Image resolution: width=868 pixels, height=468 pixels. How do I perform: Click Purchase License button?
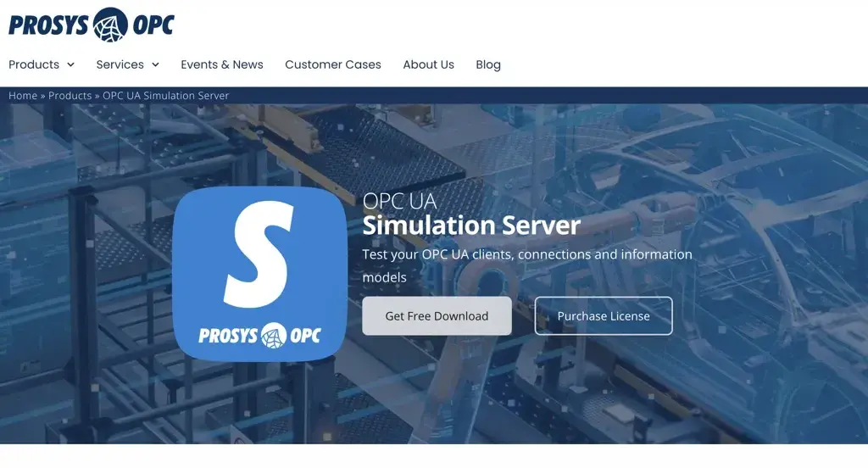click(604, 315)
